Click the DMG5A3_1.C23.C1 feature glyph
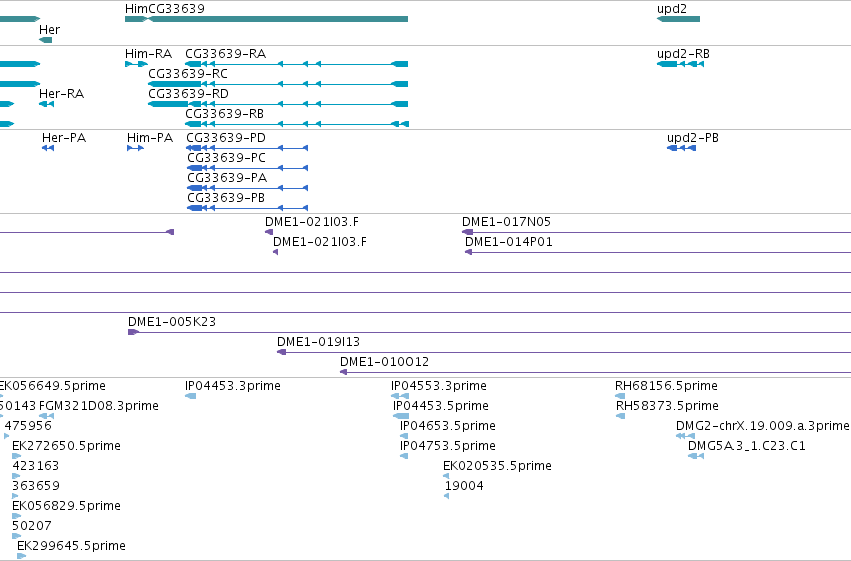 pos(696,456)
